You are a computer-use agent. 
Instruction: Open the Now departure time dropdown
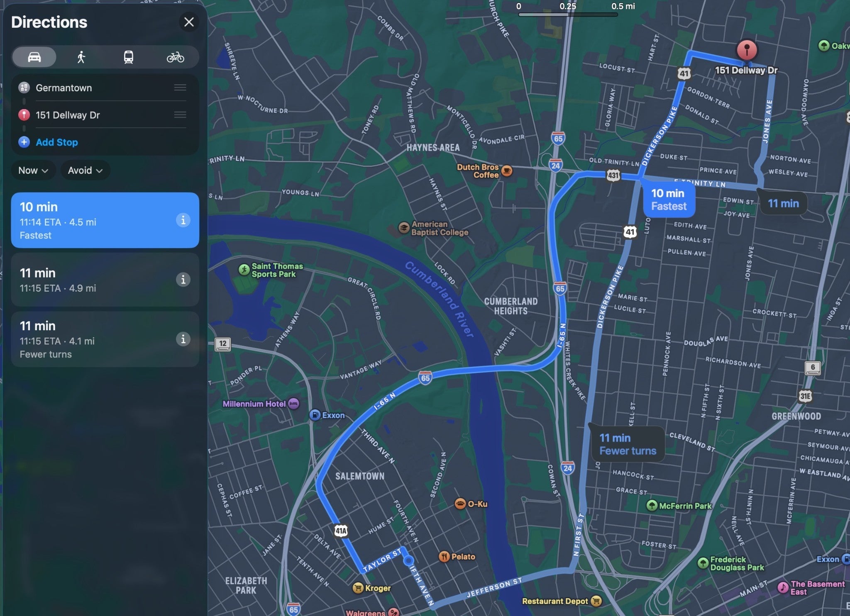(x=33, y=170)
